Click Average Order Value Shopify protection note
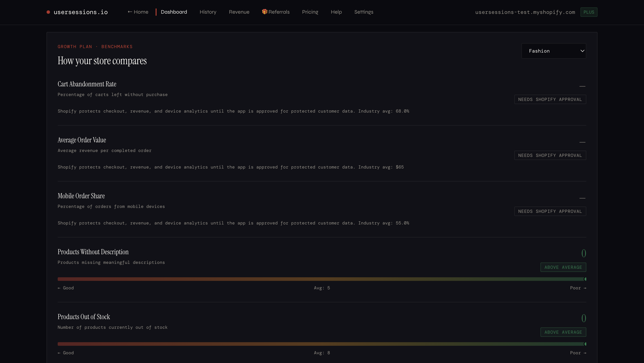 (231, 167)
